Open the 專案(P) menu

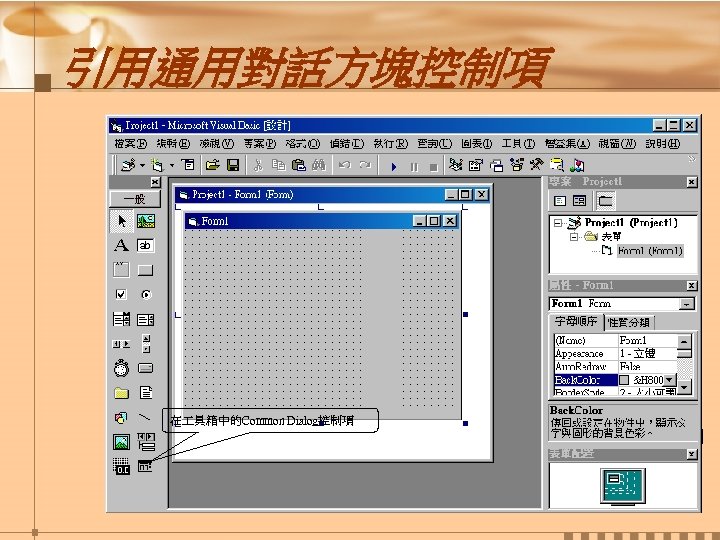pos(259,144)
